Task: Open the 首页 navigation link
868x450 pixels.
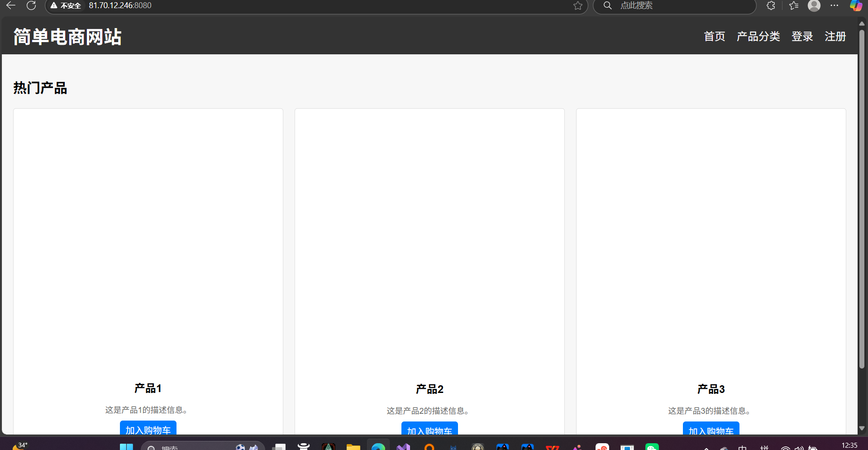Action: [x=715, y=36]
